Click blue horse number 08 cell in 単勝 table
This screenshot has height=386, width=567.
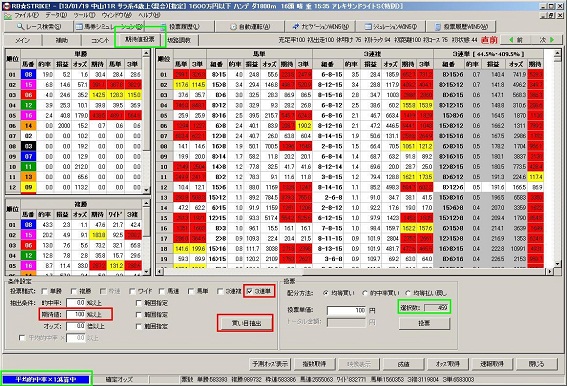[x=29, y=75]
